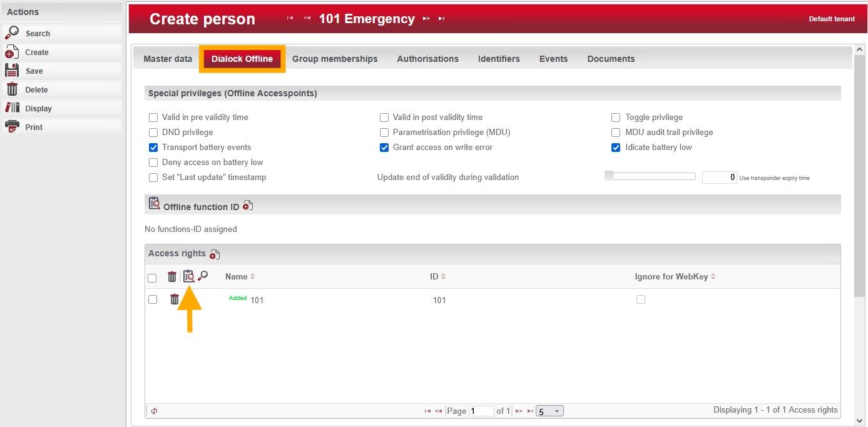The image size is (868, 427).
Task: Tick the Toggle privilege checkbox
Action: click(616, 118)
